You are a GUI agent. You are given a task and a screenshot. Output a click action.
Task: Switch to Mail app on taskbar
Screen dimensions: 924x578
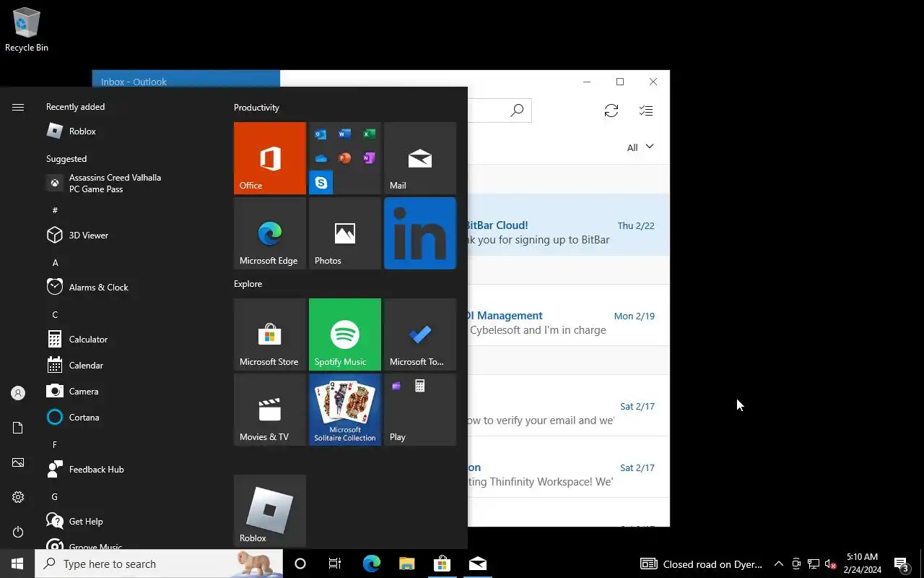click(x=477, y=564)
